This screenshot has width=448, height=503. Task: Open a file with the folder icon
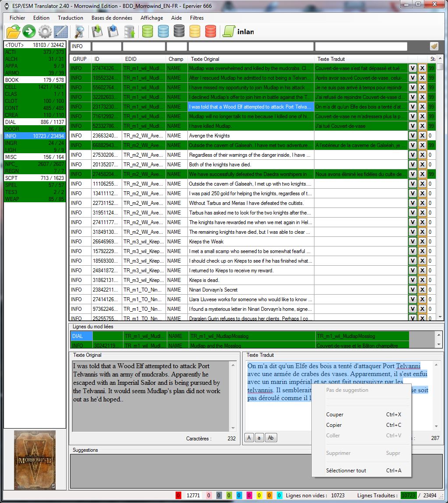(13, 32)
